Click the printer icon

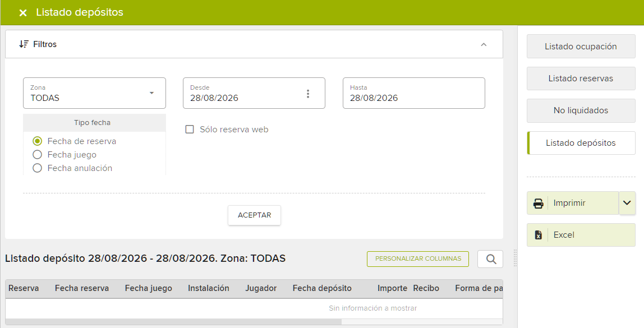point(538,203)
